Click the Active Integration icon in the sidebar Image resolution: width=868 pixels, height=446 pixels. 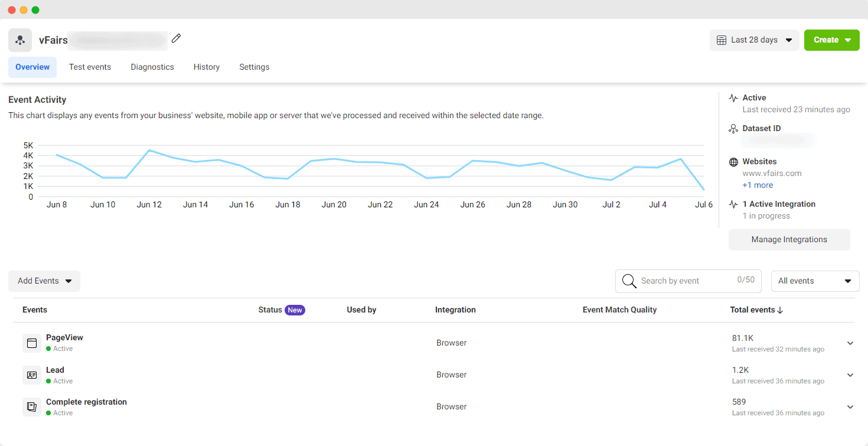[x=733, y=204]
